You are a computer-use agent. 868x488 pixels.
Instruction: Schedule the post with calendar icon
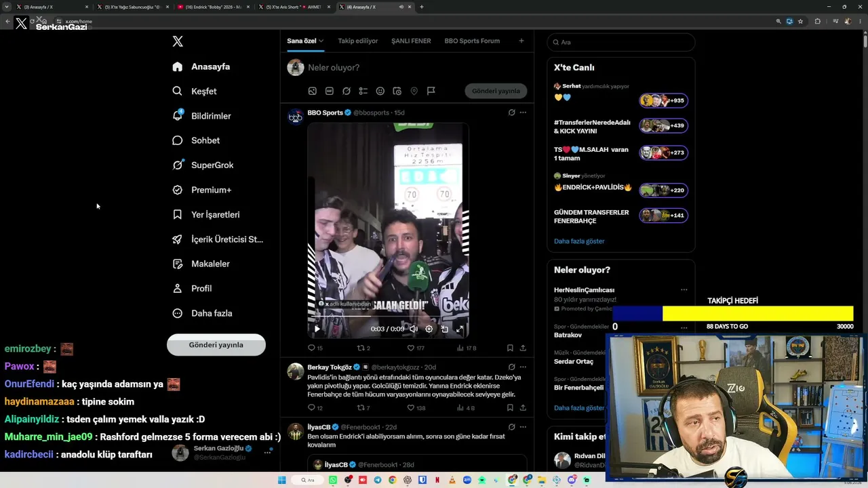coord(397,91)
